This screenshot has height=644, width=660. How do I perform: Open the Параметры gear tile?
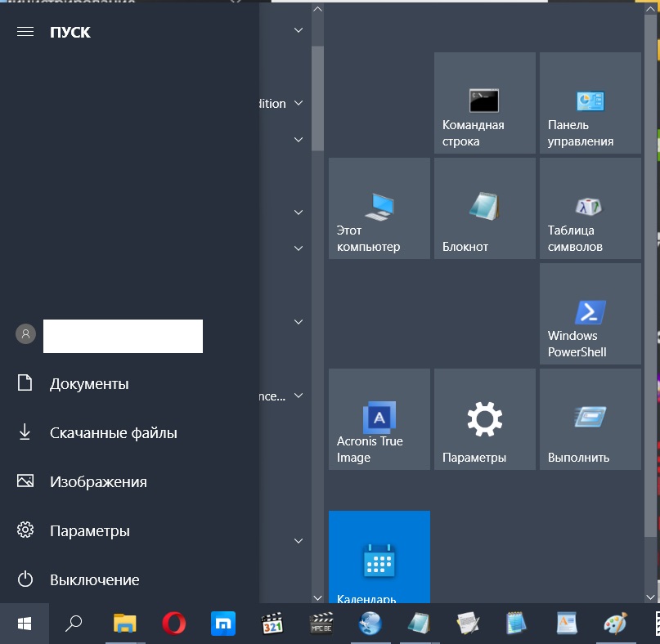484,419
